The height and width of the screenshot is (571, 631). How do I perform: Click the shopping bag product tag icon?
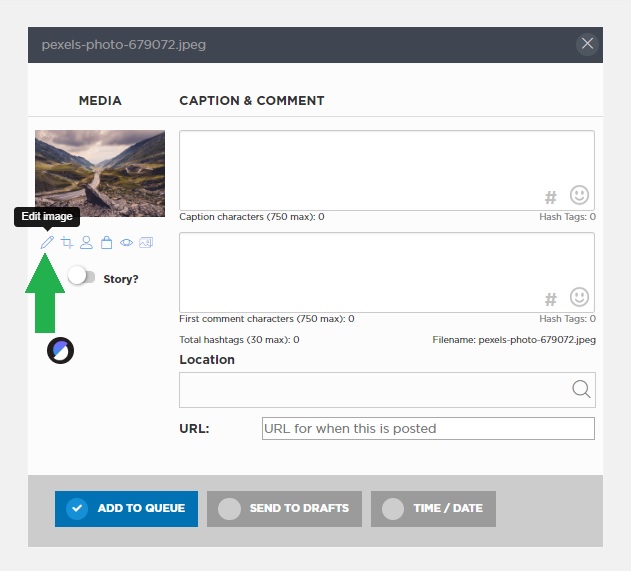(x=106, y=242)
